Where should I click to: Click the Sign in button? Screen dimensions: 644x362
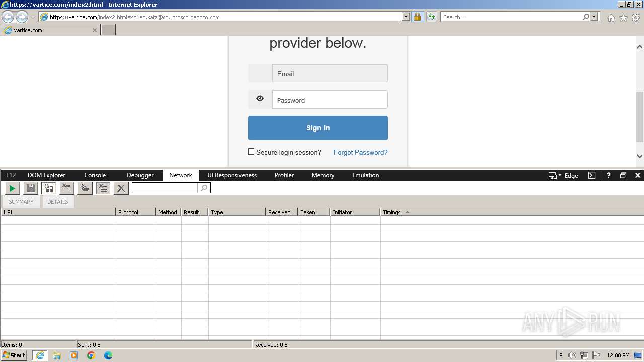pyautogui.click(x=318, y=128)
